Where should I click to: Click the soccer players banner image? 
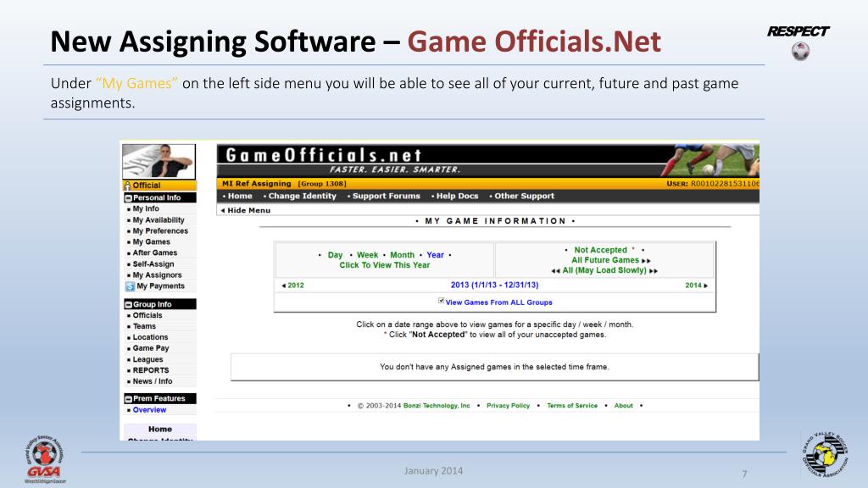[x=709, y=160]
